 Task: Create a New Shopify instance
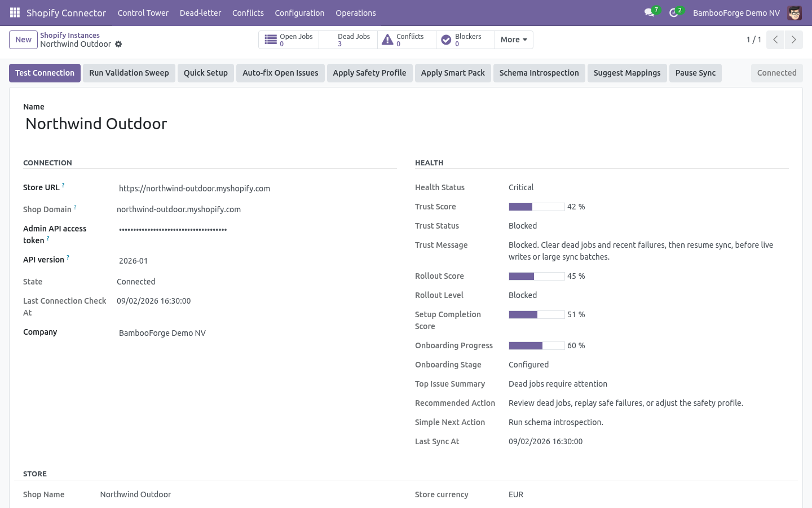(23, 40)
